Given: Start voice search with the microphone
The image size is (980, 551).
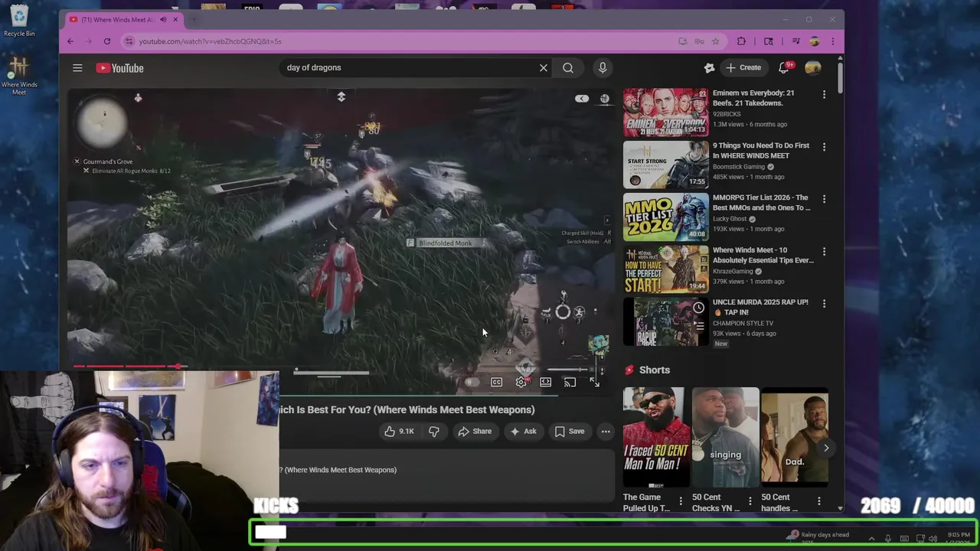Looking at the screenshot, I should pyautogui.click(x=603, y=68).
